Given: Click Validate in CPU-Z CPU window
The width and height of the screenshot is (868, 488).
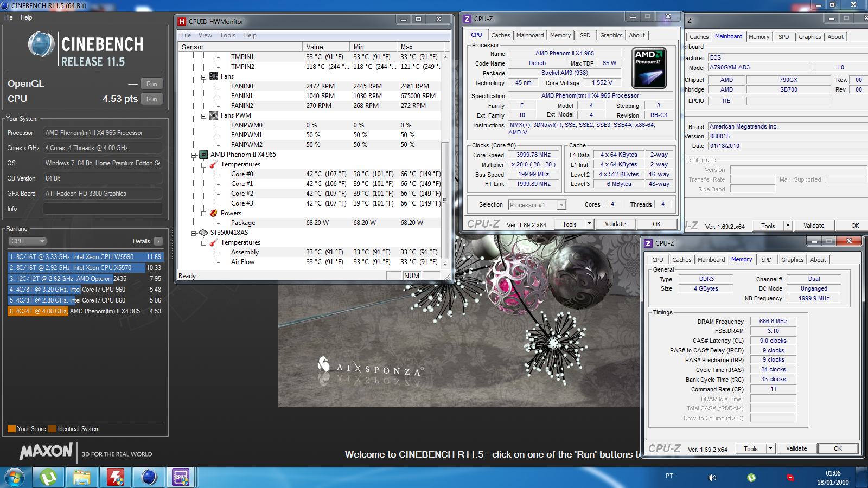Looking at the screenshot, I should [615, 224].
